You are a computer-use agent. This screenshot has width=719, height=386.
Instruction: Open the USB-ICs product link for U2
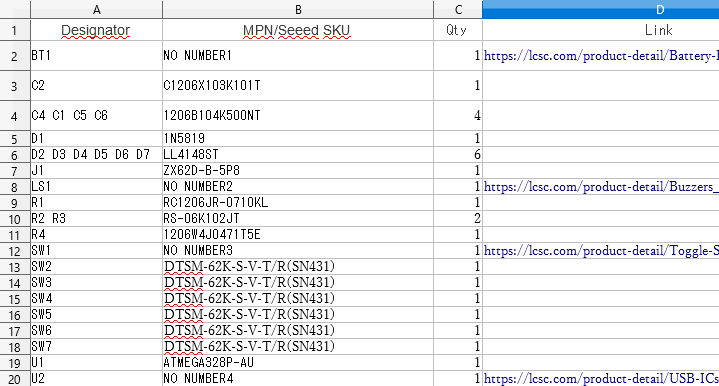pos(601,379)
